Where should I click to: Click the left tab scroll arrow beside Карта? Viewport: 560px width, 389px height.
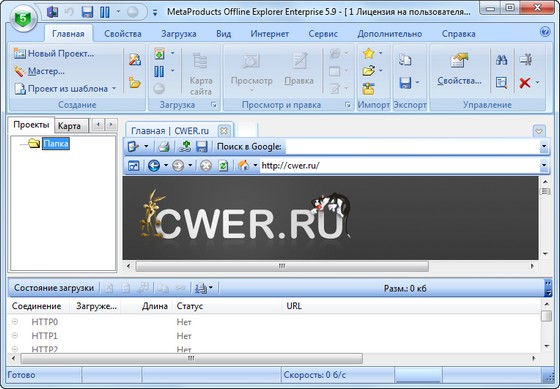click(x=98, y=125)
